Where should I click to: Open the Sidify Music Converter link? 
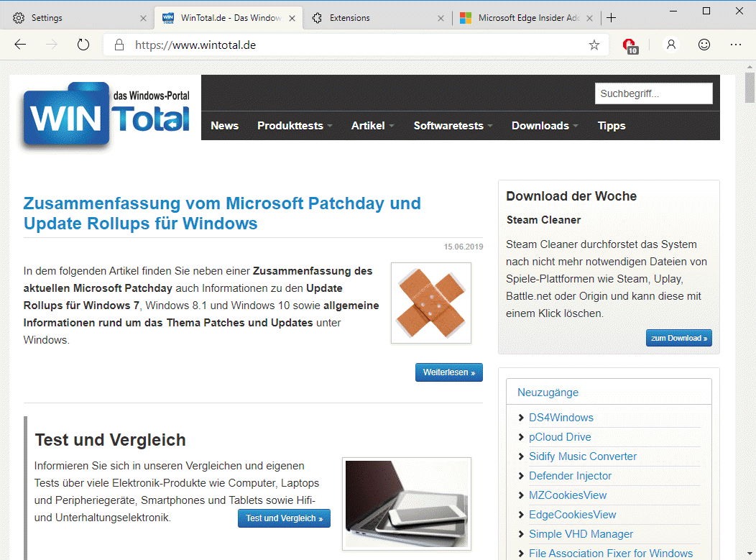tap(582, 456)
